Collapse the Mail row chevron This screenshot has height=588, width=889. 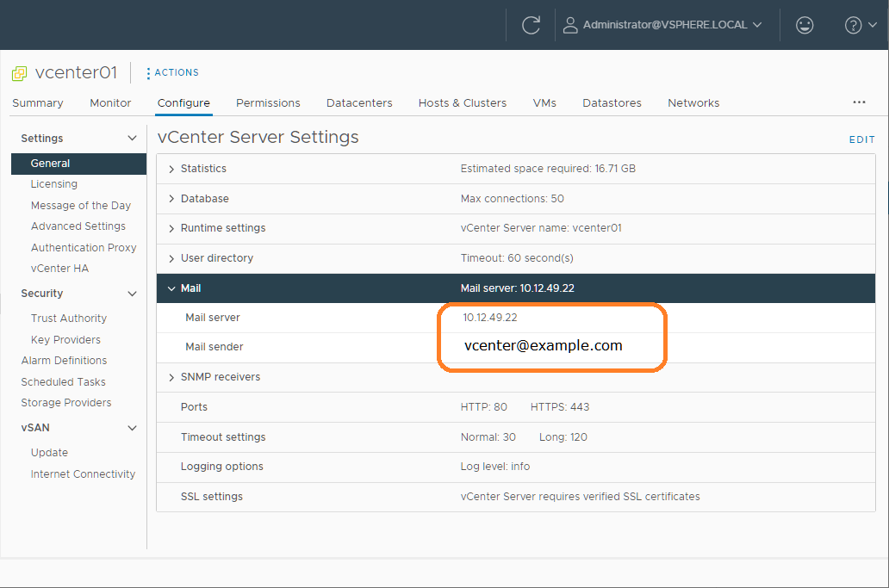click(171, 288)
